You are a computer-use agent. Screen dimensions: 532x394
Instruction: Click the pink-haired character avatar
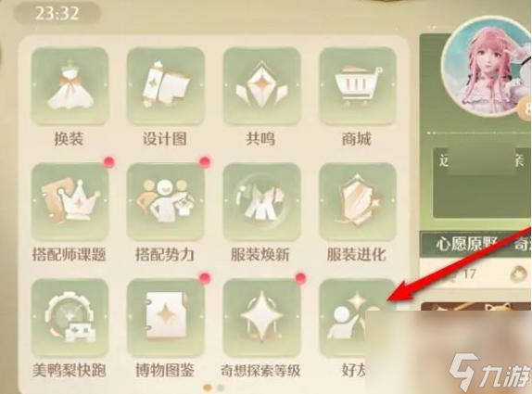click(x=488, y=68)
